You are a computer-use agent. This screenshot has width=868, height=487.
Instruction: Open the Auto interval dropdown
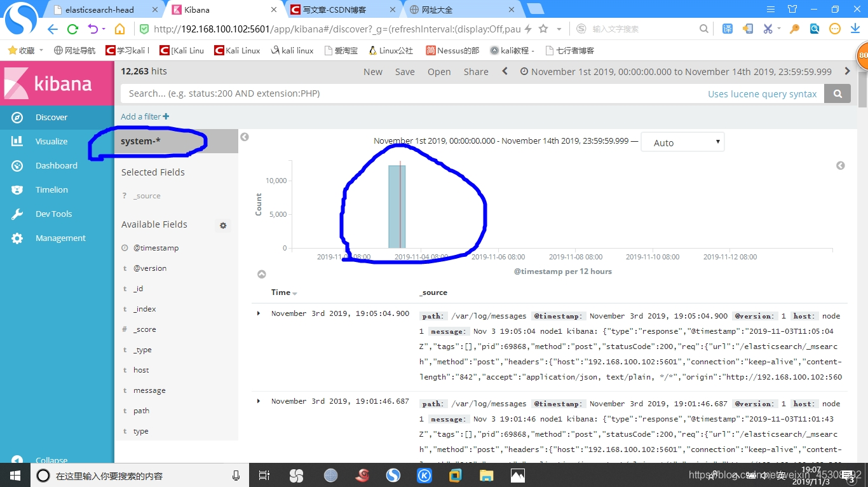(x=682, y=142)
